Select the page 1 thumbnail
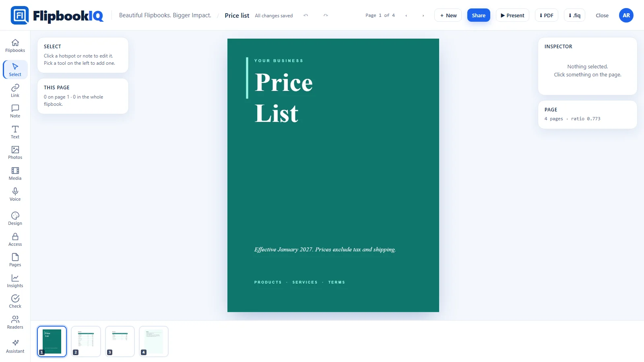Screen dimensions: 644x362 (52, 341)
